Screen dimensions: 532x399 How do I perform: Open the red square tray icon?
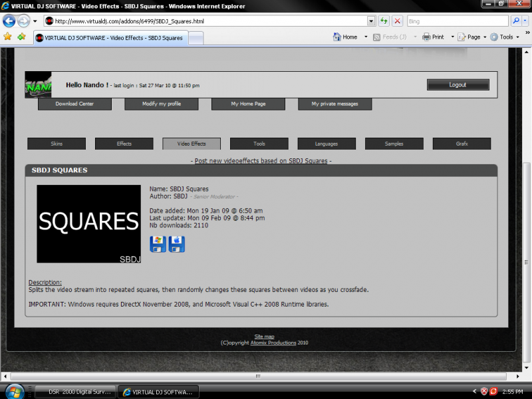tap(493, 392)
